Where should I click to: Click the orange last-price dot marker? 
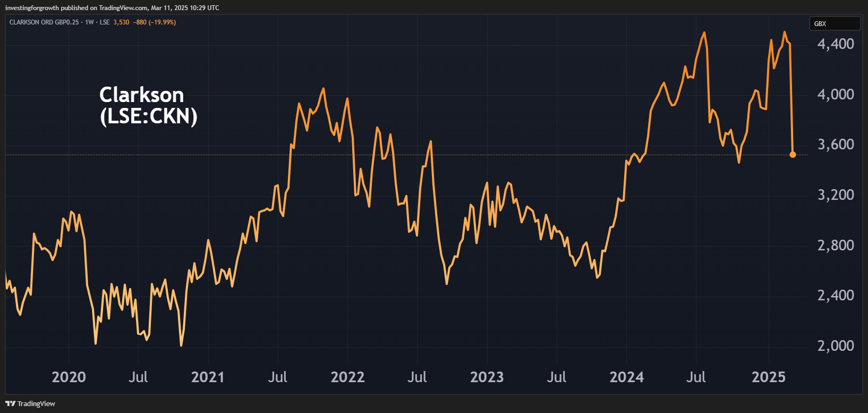click(793, 155)
